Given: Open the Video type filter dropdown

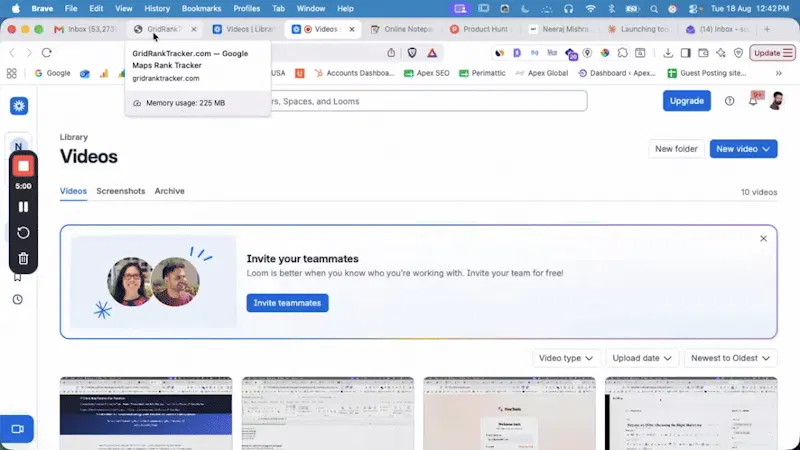Looking at the screenshot, I should pyautogui.click(x=566, y=358).
